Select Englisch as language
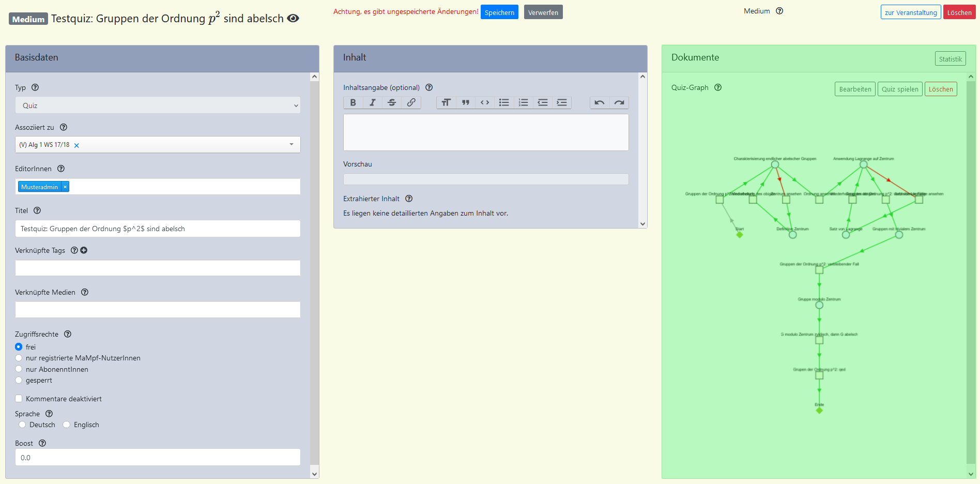 (67, 425)
